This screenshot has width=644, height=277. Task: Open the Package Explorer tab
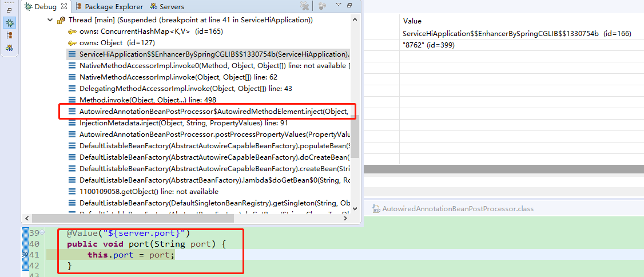coord(109,6)
